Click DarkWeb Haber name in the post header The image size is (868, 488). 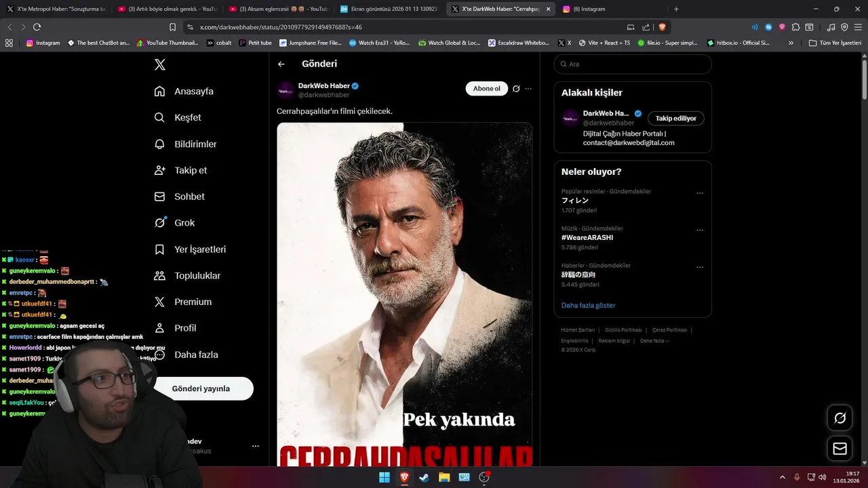[324, 85]
